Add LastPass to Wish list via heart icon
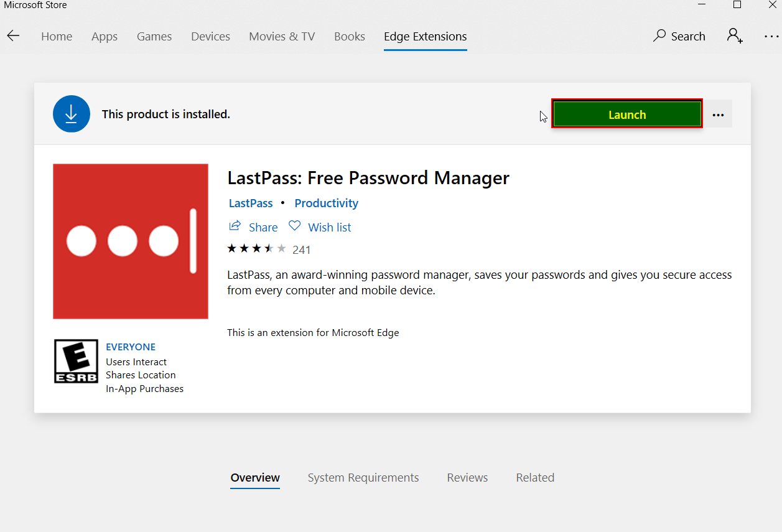This screenshot has height=532, width=782. [x=294, y=226]
